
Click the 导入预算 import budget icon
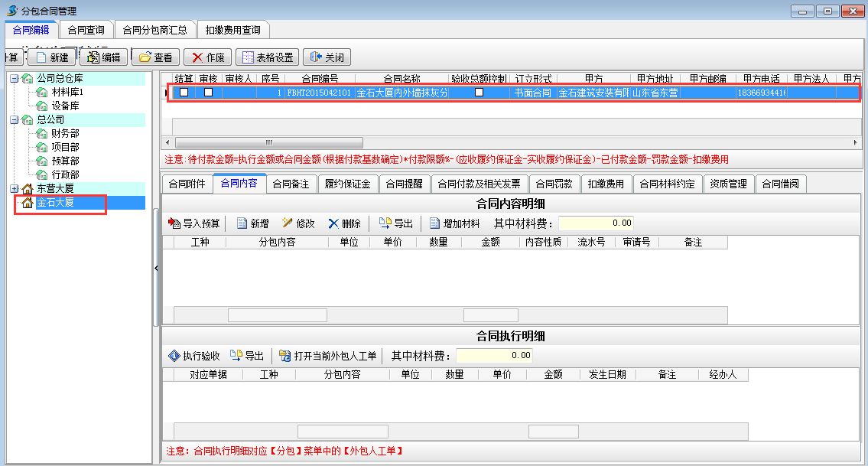coord(174,223)
